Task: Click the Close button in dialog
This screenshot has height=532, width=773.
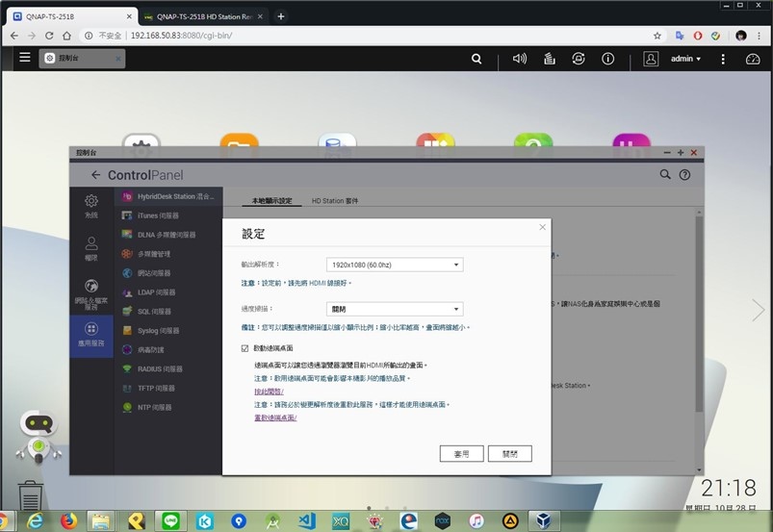Action: click(x=510, y=454)
